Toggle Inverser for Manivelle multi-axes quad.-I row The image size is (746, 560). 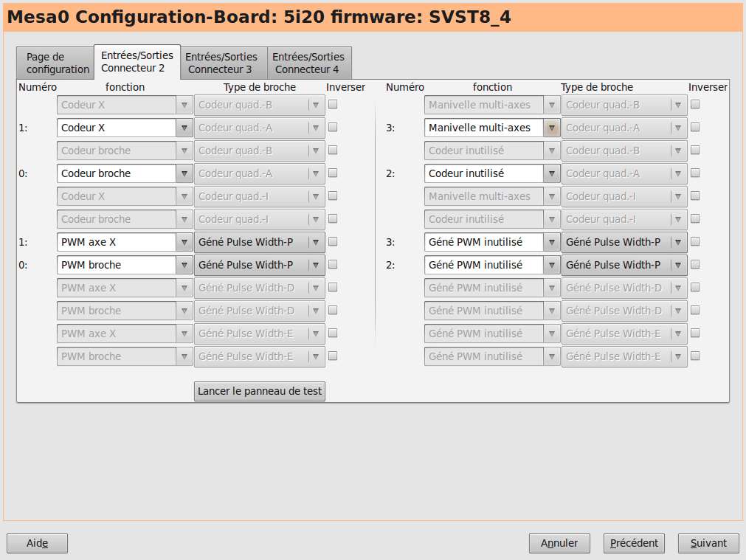(695, 196)
